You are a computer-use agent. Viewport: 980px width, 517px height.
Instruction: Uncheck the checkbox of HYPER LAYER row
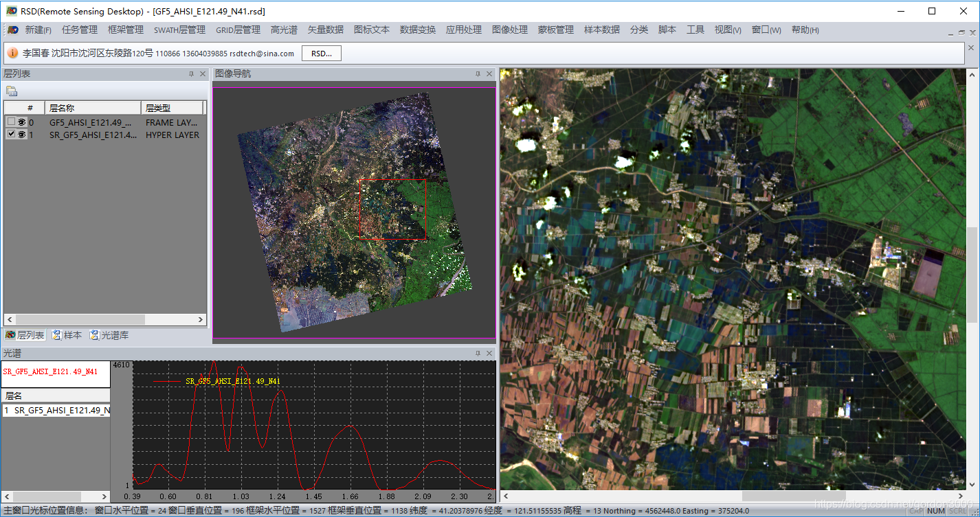(11, 135)
